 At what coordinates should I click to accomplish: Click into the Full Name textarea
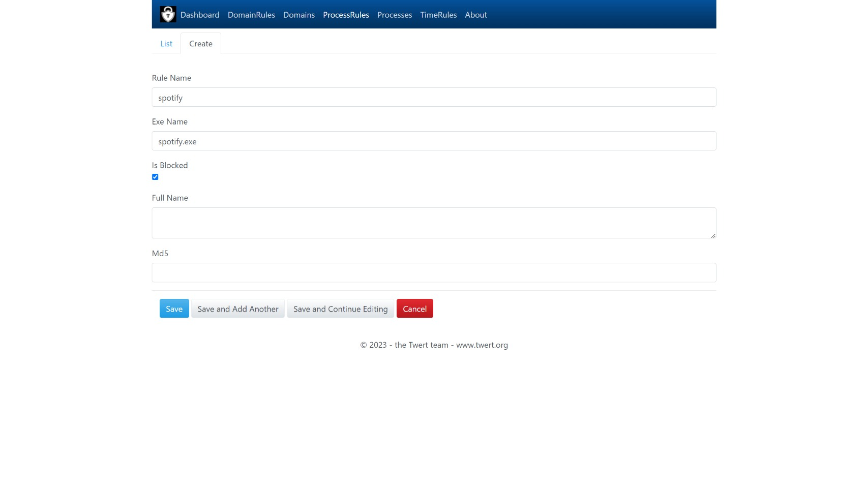click(434, 223)
